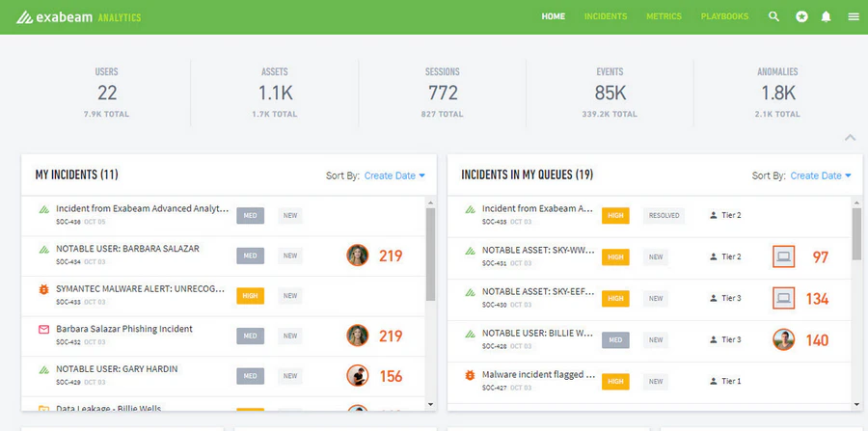
Task: Collapse the summary stats with the chevron
Action: [x=851, y=138]
